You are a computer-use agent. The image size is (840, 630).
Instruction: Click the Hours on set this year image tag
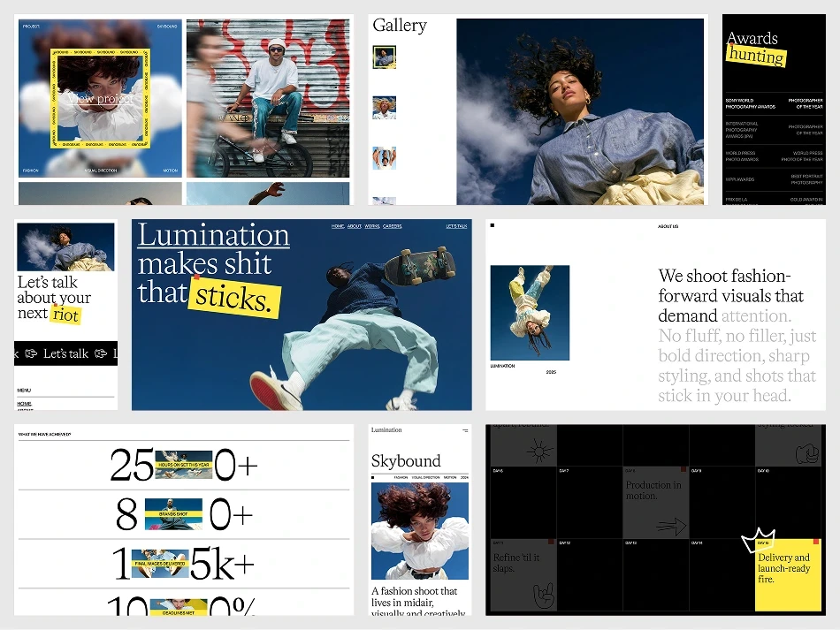tap(184, 464)
